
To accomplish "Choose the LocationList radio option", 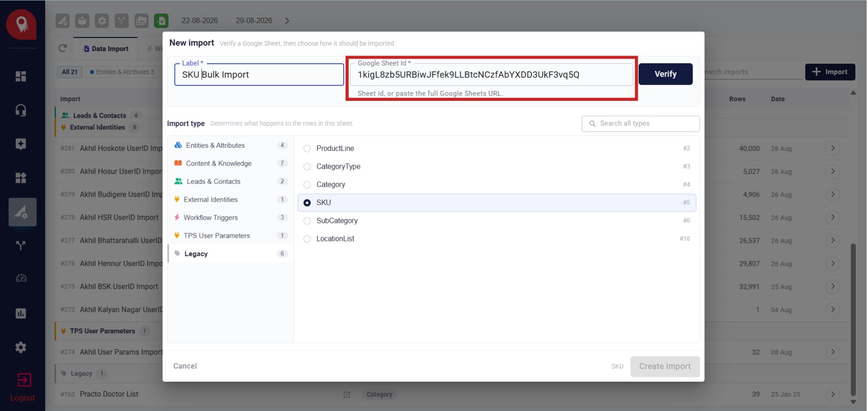I will [x=307, y=239].
